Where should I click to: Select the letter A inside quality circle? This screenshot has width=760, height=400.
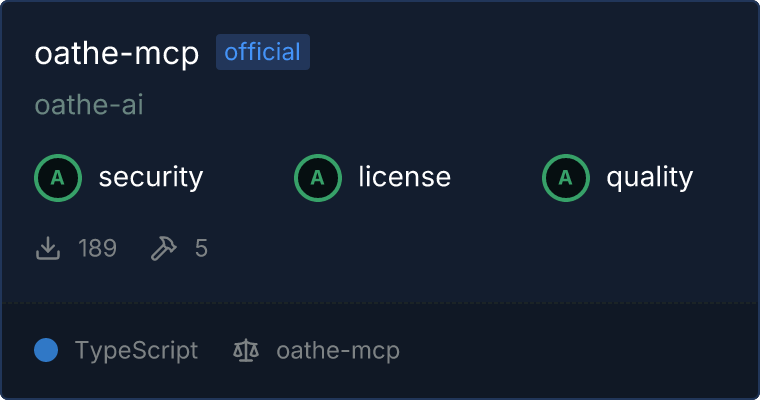tap(566, 178)
